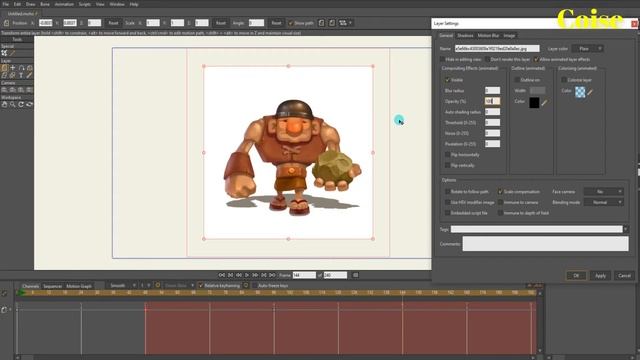This screenshot has width=640, height=360.
Task: Open the Draw menu
Action: pos(31,4)
